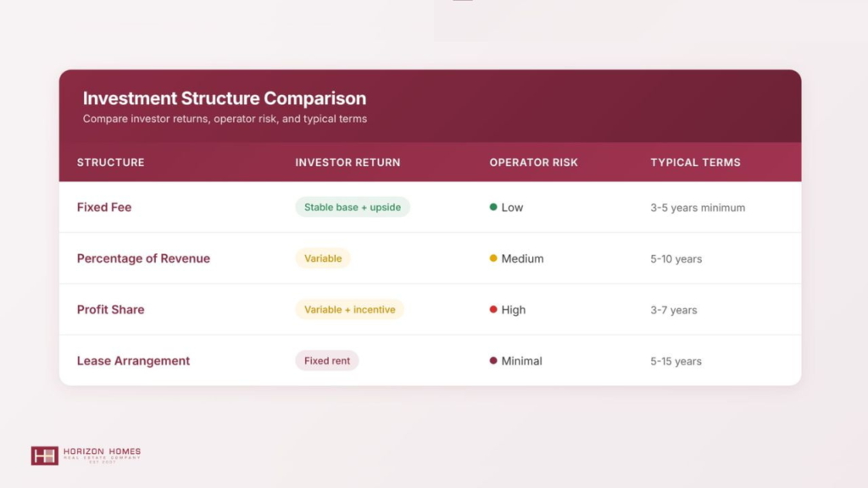The width and height of the screenshot is (868, 488).
Task: Click the Fixed Fee row label
Action: (x=104, y=208)
